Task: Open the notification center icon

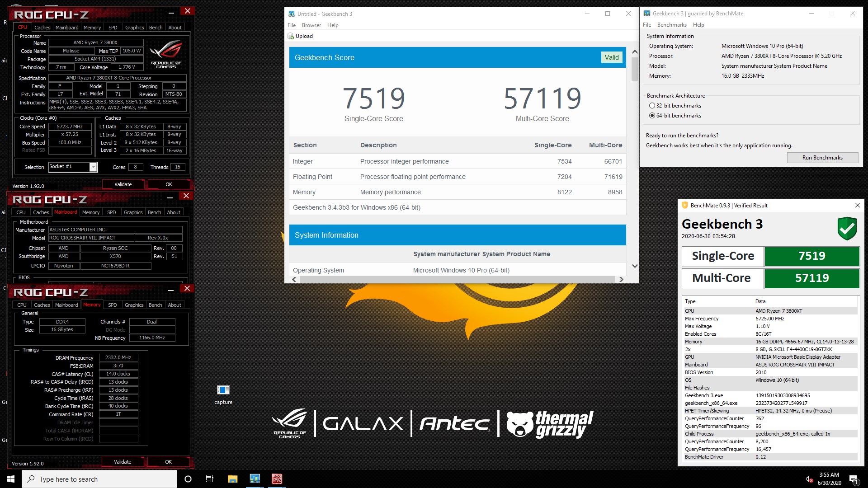Action: tap(854, 479)
